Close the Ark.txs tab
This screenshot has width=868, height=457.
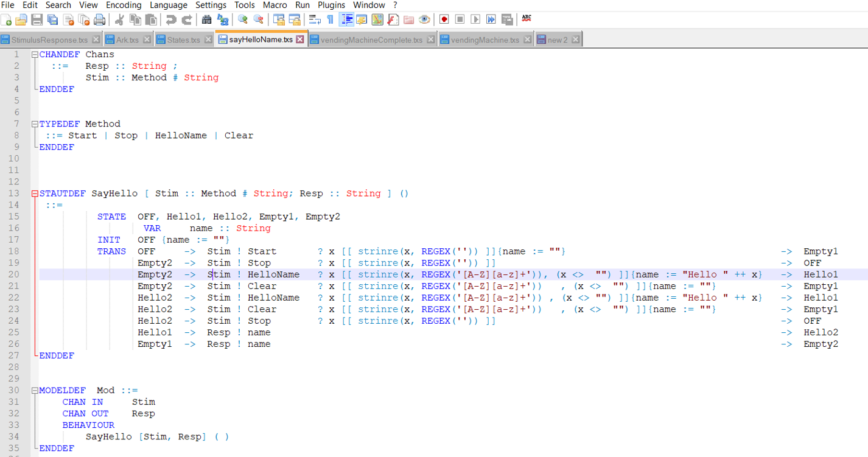pyautogui.click(x=146, y=40)
